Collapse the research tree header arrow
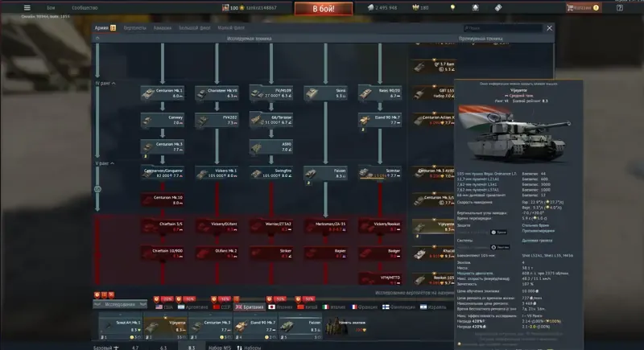644x350 pixels. [97, 39]
